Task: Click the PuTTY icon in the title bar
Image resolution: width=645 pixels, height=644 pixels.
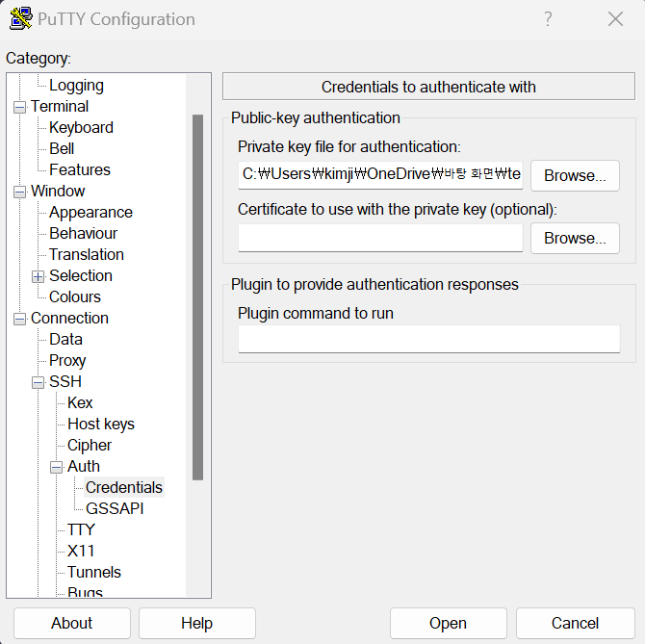Action: [x=21, y=19]
